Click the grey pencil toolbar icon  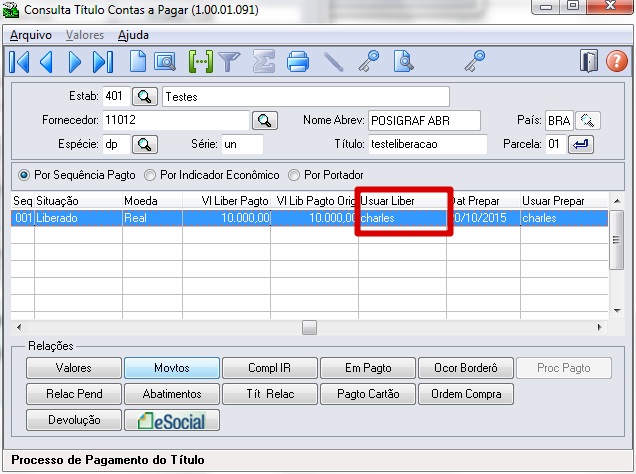click(333, 62)
